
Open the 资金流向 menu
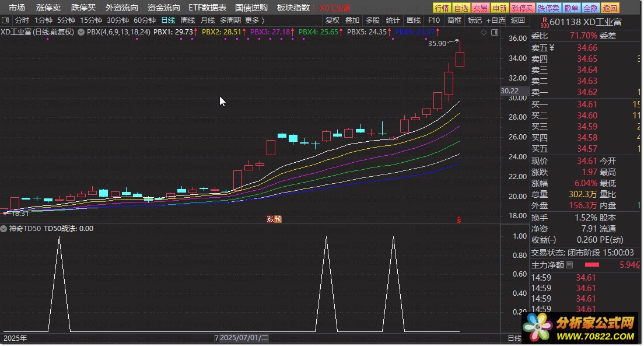click(x=163, y=8)
